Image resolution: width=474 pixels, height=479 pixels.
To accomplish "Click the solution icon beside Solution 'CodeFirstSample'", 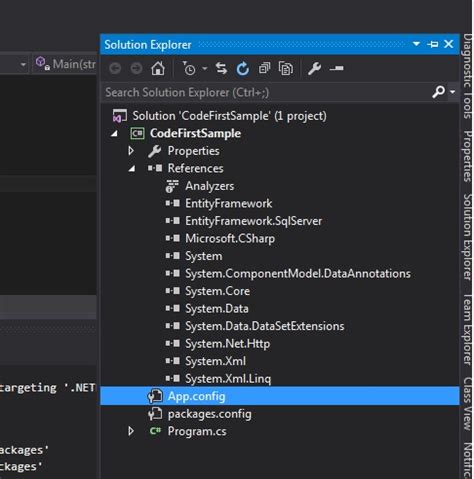I will point(120,116).
